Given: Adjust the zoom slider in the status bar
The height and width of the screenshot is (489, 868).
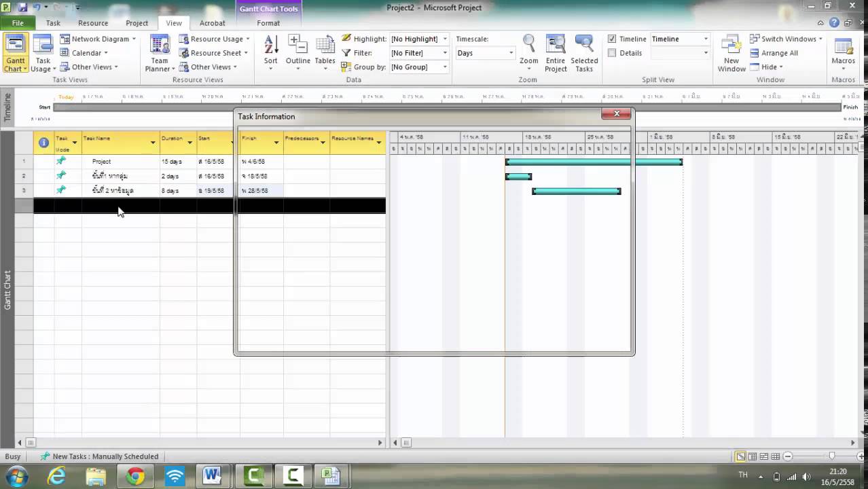Looking at the screenshot, I should tap(831, 456).
